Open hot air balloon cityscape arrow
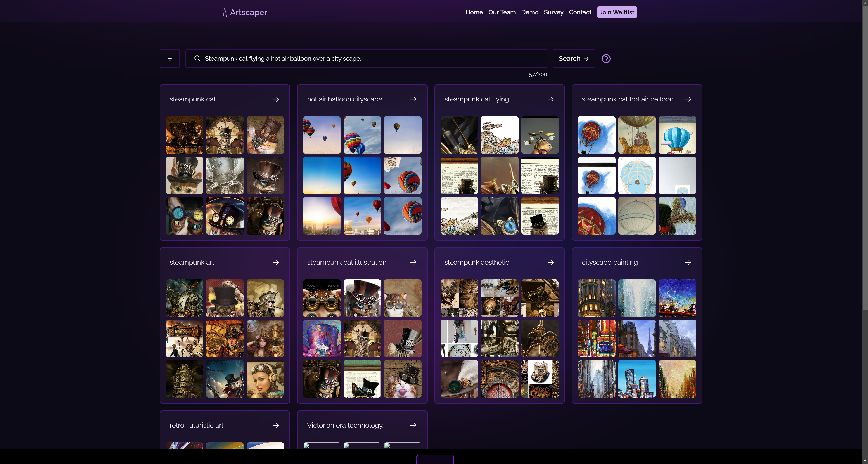The height and width of the screenshot is (464, 868). (x=413, y=99)
